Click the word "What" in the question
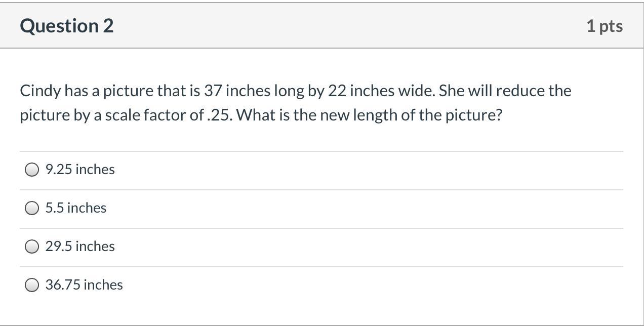Screen dimensions: 644x326 pos(253,115)
